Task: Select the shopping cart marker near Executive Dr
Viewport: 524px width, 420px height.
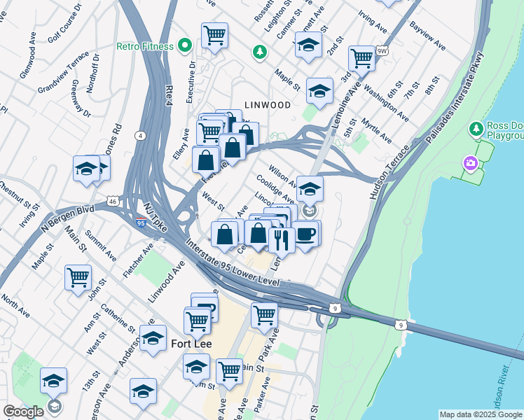Action: (215, 36)
